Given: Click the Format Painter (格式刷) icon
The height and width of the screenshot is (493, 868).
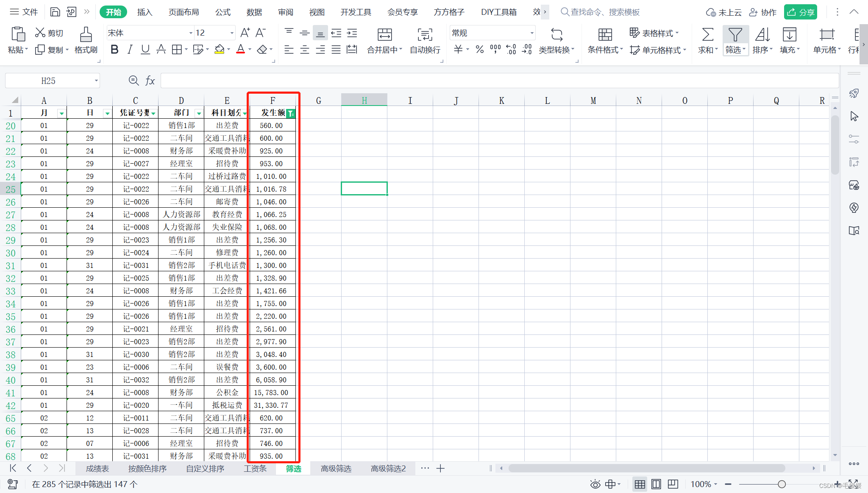Looking at the screenshot, I should 86,35.
